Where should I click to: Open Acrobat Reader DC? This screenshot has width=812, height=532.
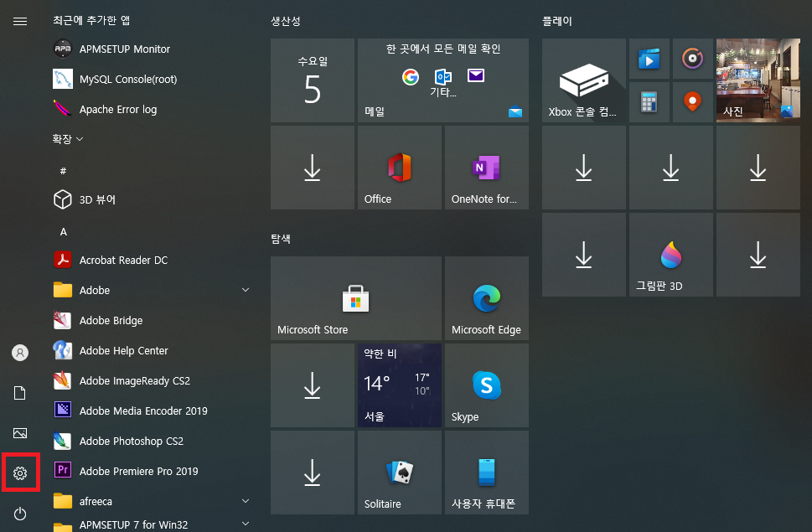pyautogui.click(x=150, y=260)
